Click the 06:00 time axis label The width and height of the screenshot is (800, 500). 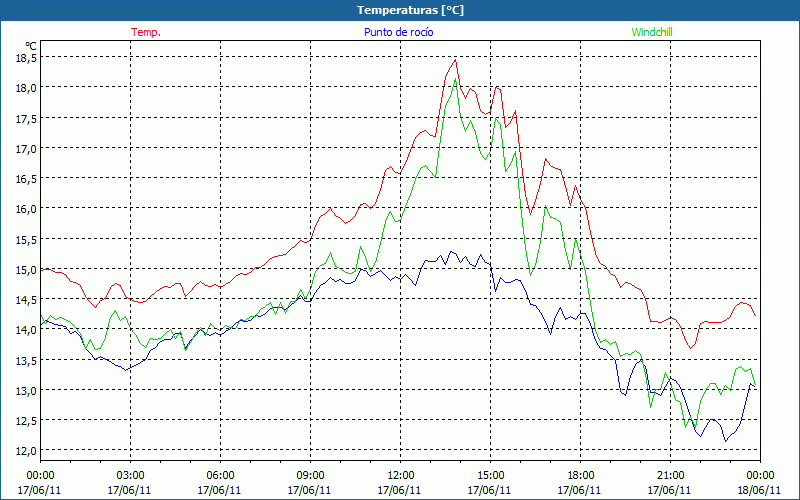pos(220,476)
